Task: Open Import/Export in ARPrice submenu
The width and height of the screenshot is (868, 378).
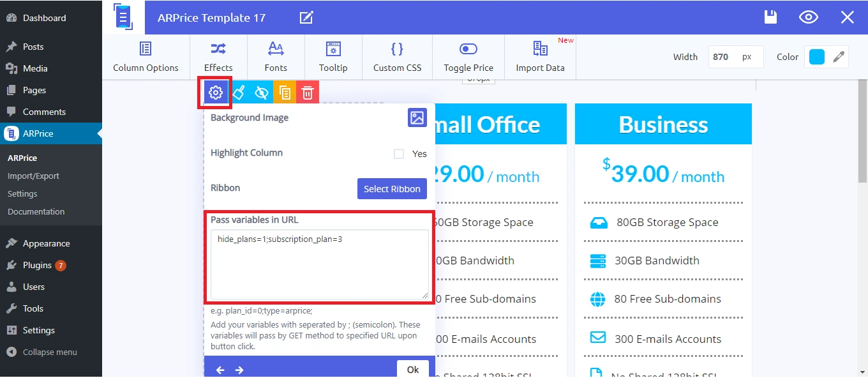Action: click(x=33, y=176)
